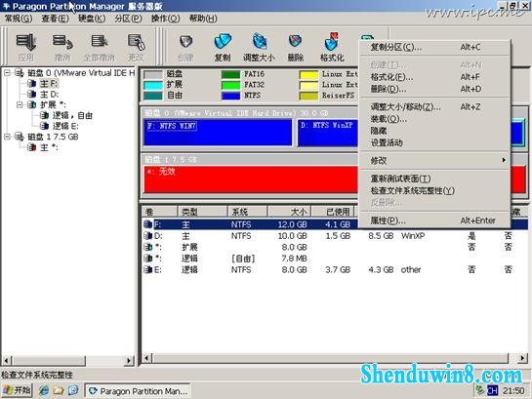The height and width of the screenshot is (399, 532).
Task: Click the 已使用 column header
Action: coord(333,212)
